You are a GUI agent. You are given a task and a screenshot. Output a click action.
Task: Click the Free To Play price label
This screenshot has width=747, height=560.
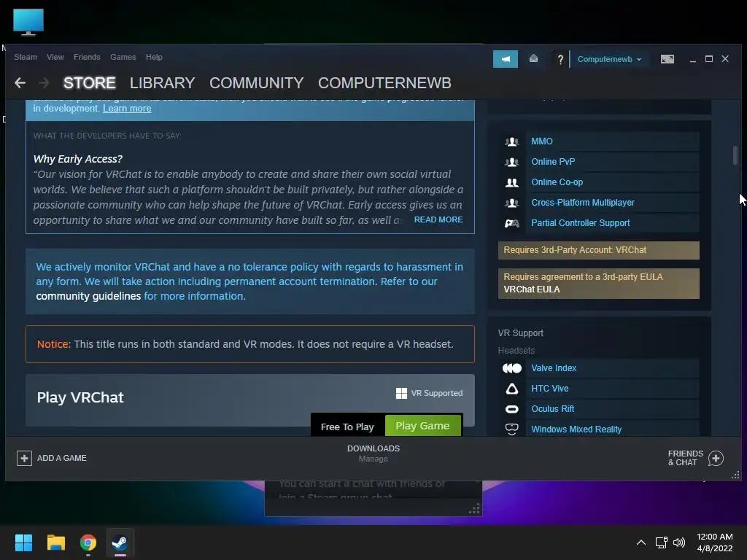pos(347,427)
